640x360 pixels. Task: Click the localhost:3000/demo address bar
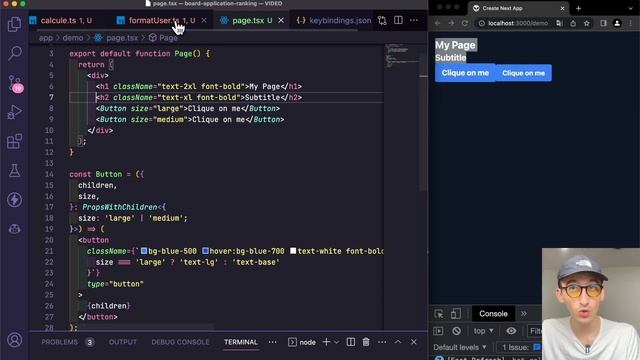(518, 23)
